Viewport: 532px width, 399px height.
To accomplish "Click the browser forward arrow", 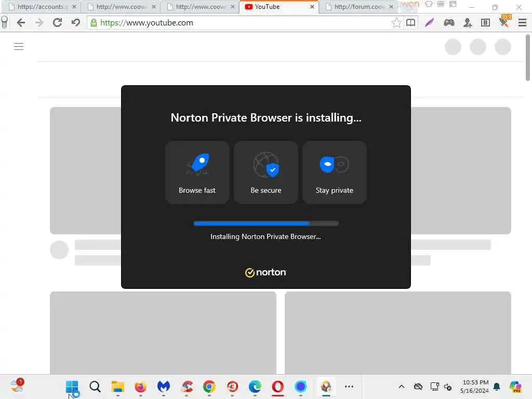I will coord(39,23).
